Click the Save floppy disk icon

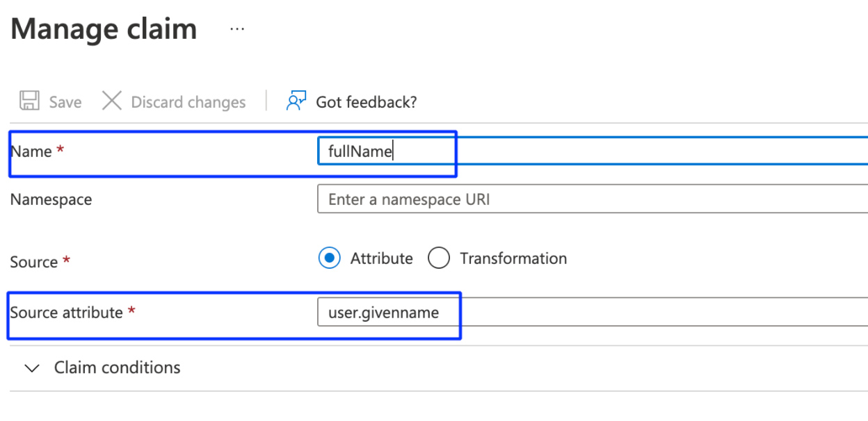pyautogui.click(x=29, y=101)
